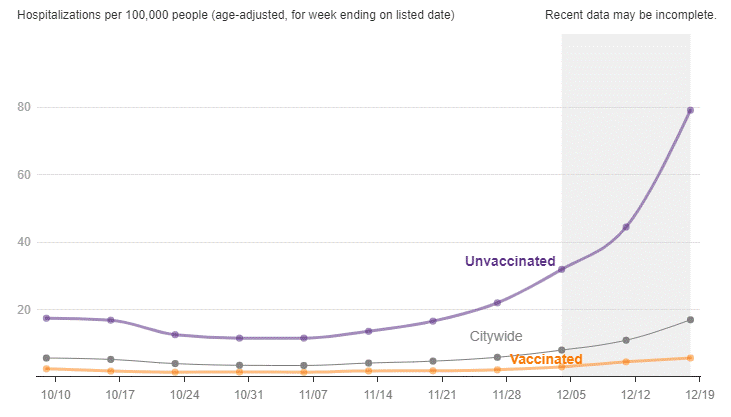Click the 10/10 date on x-axis
The width and height of the screenshot is (731, 417).
pos(55,396)
